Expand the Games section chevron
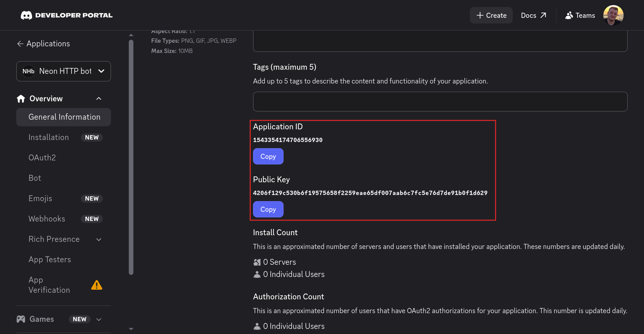The width and height of the screenshot is (644, 334). point(99,319)
